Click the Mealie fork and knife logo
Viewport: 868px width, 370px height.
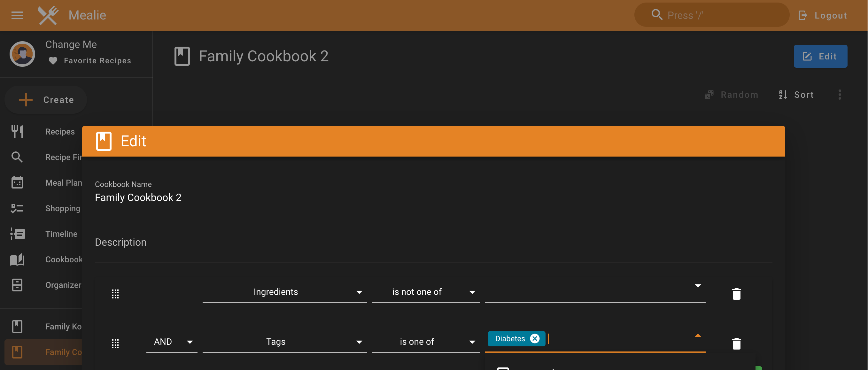[48, 15]
